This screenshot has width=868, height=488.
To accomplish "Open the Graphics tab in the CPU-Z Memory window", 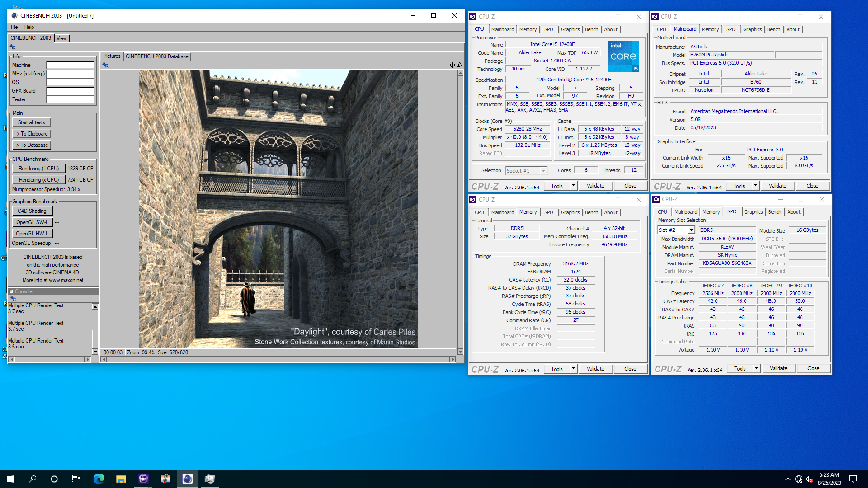I will (570, 212).
